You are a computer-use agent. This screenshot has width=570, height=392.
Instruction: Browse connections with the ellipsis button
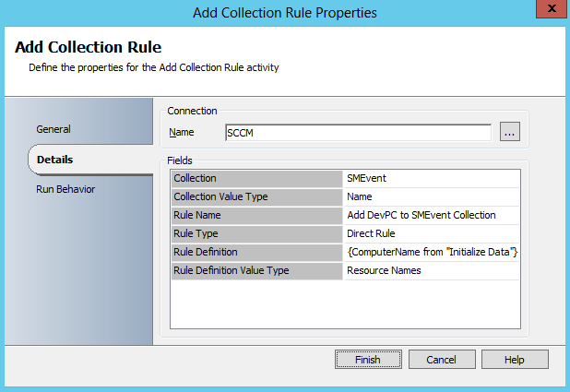[x=511, y=132]
